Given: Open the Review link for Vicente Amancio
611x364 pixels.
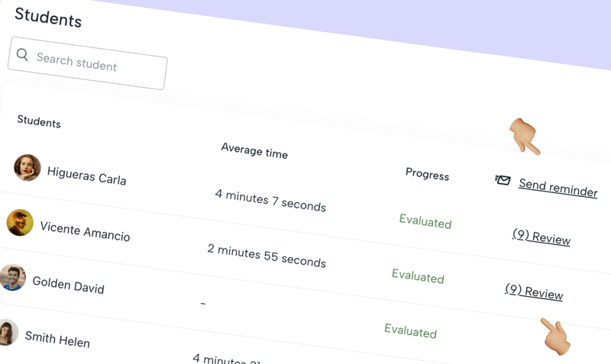Looking at the screenshot, I should pyautogui.click(x=541, y=237).
